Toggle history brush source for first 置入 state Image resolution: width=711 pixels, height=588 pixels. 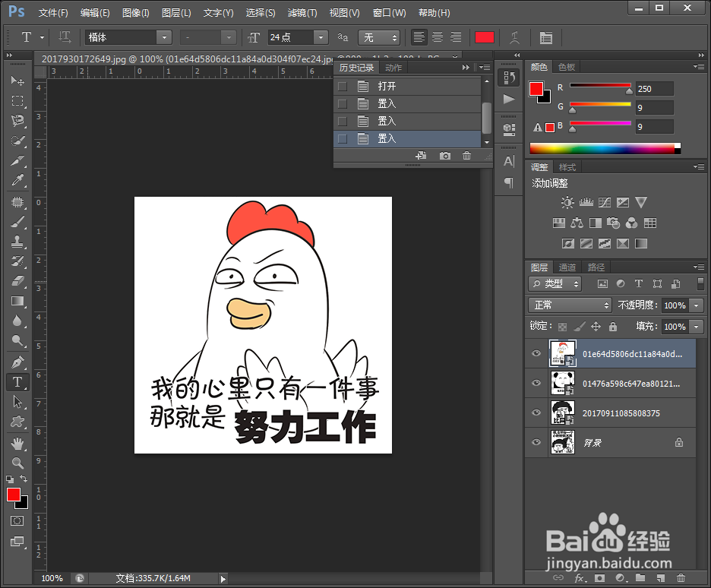tap(343, 104)
